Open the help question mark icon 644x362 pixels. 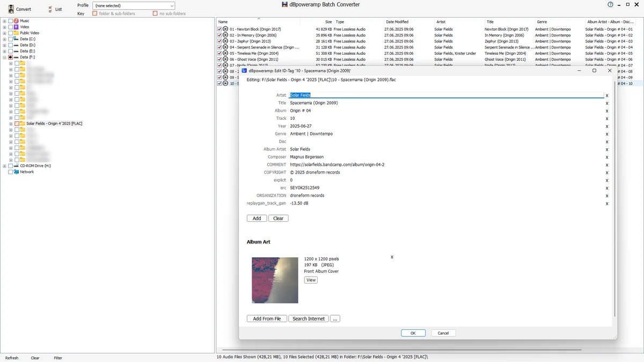click(x=610, y=4)
